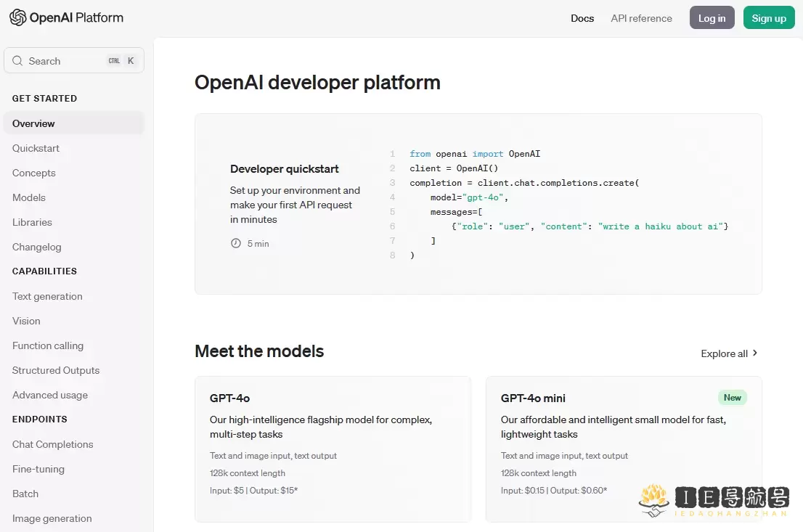Open Batch endpoint page
803x532 pixels.
[x=25, y=494]
